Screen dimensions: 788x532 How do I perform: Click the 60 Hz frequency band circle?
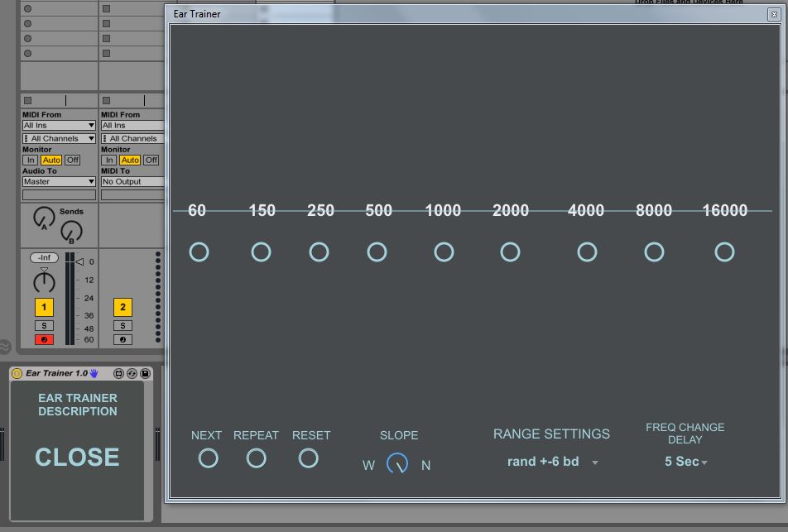[199, 252]
